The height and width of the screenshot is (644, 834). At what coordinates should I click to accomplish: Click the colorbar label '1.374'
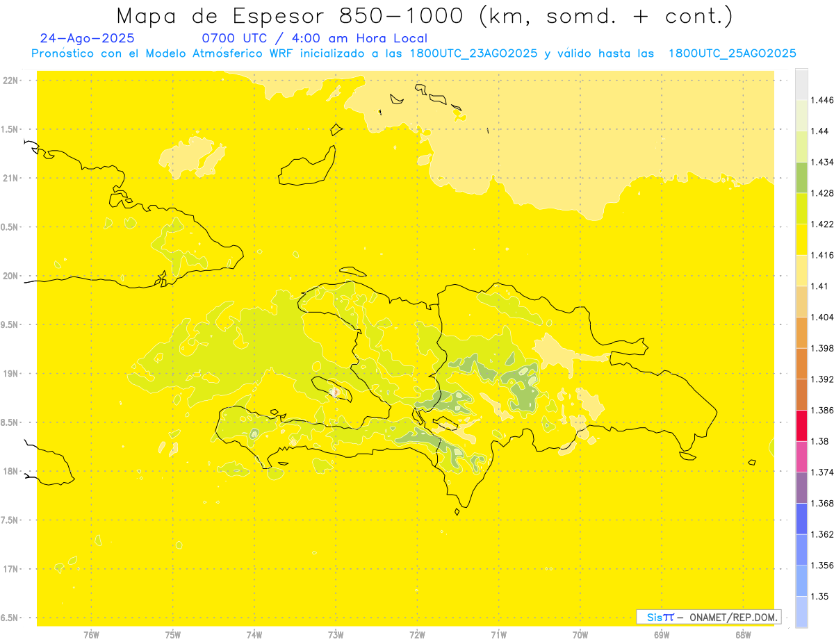pyautogui.click(x=822, y=472)
